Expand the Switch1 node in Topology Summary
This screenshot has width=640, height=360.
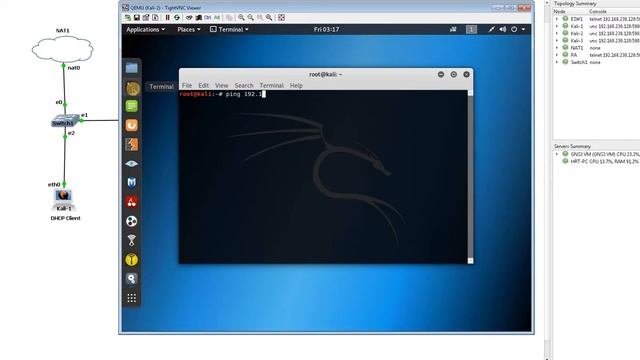[x=556, y=62]
